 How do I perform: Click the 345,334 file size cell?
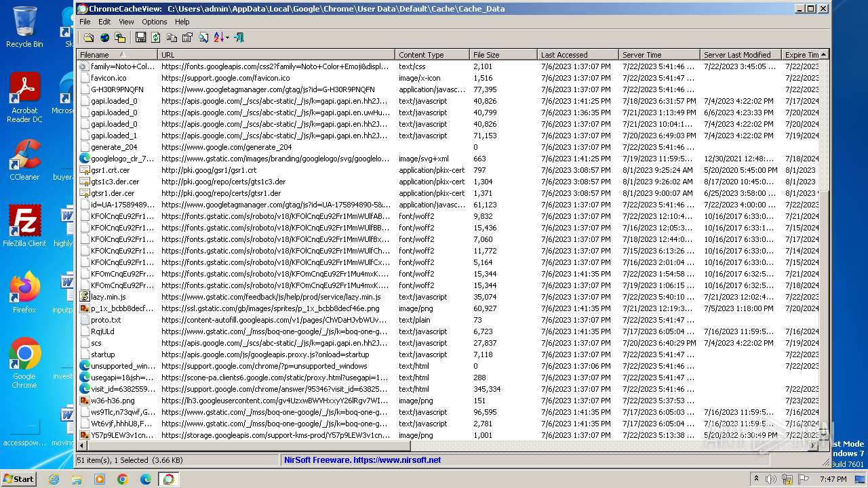(x=487, y=389)
